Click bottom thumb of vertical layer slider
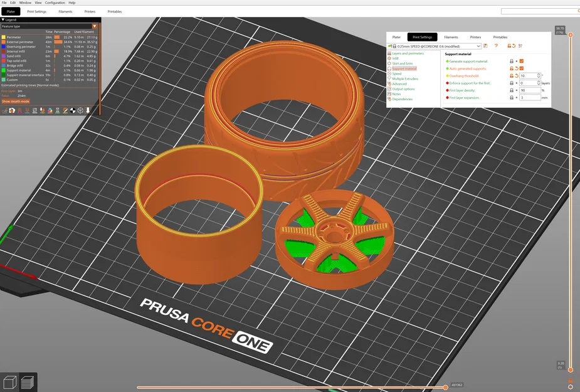 (571, 369)
